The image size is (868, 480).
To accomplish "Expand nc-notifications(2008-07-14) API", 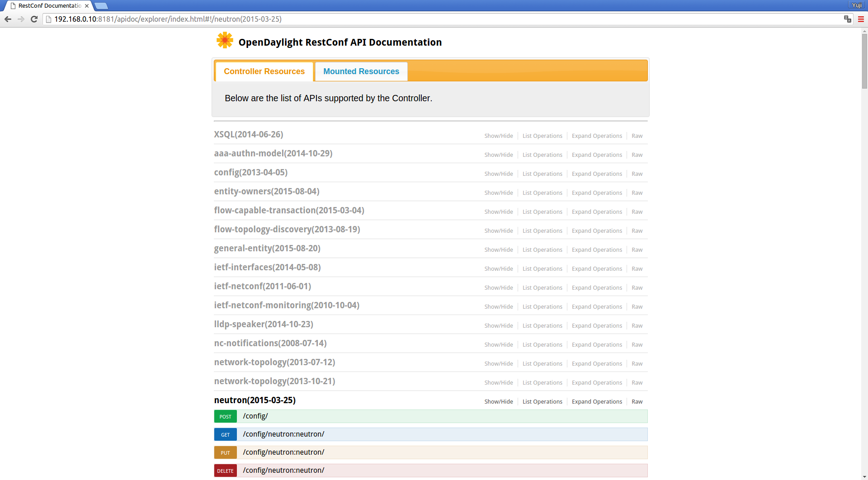I will point(270,344).
